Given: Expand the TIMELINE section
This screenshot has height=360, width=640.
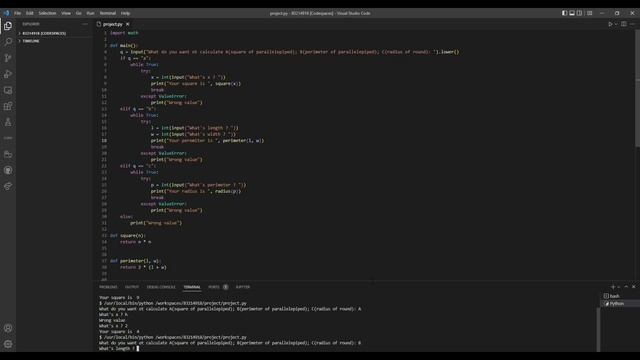Looking at the screenshot, I should 31,41.
